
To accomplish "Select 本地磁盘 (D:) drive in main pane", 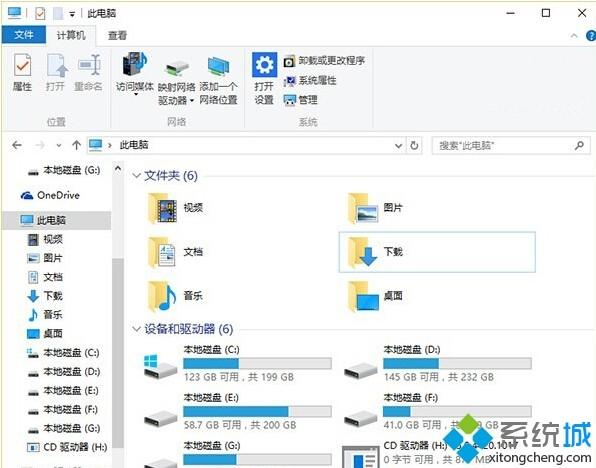I will [437, 363].
